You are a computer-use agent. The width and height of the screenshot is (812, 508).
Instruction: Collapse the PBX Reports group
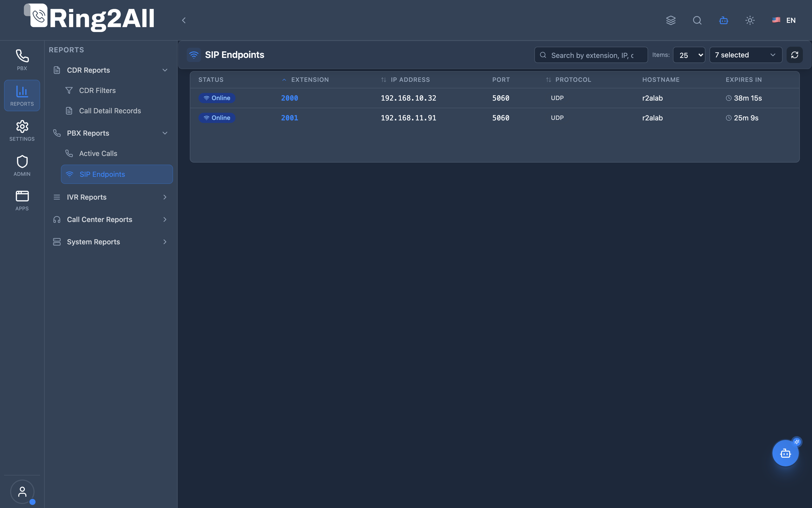pyautogui.click(x=110, y=133)
